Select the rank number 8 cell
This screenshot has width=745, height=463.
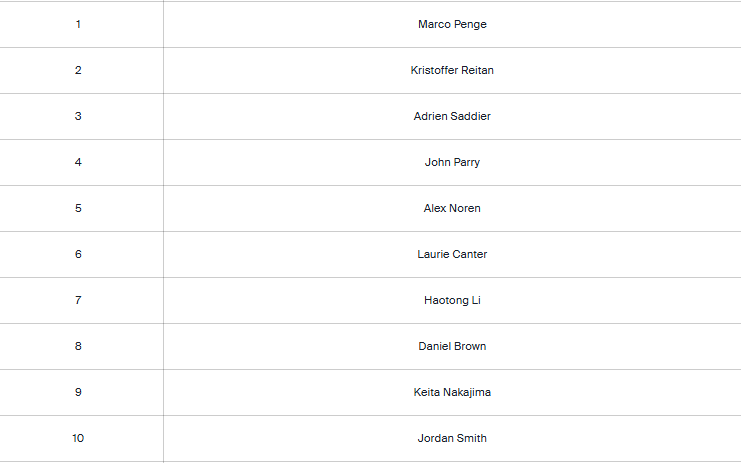[78, 346]
